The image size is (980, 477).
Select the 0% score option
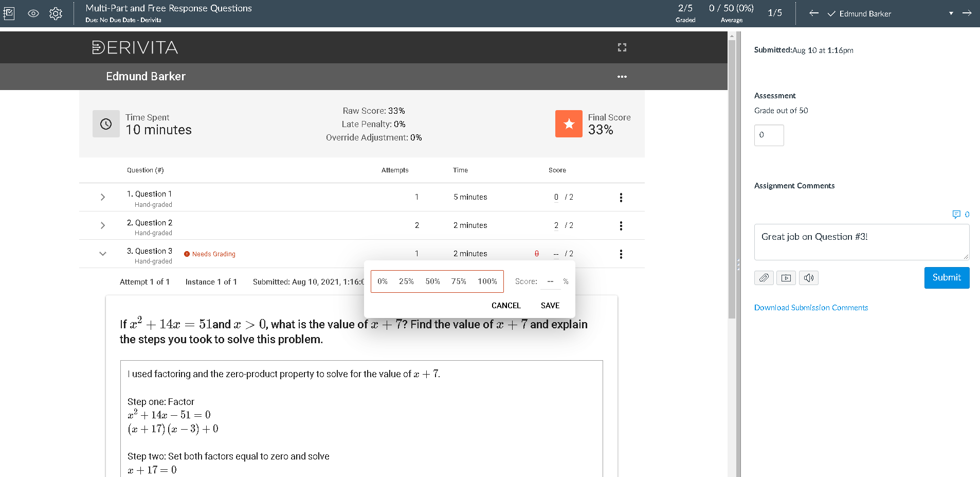(x=383, y=281)
